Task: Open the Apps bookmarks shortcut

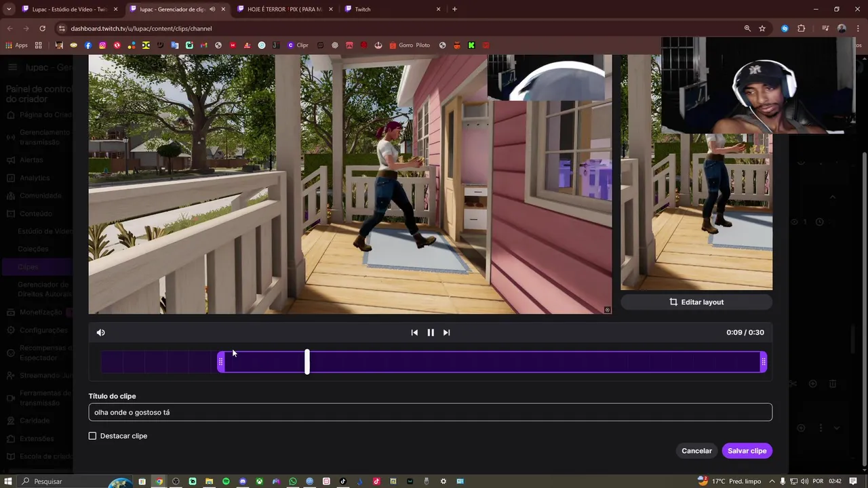Action: click(16, 45)
